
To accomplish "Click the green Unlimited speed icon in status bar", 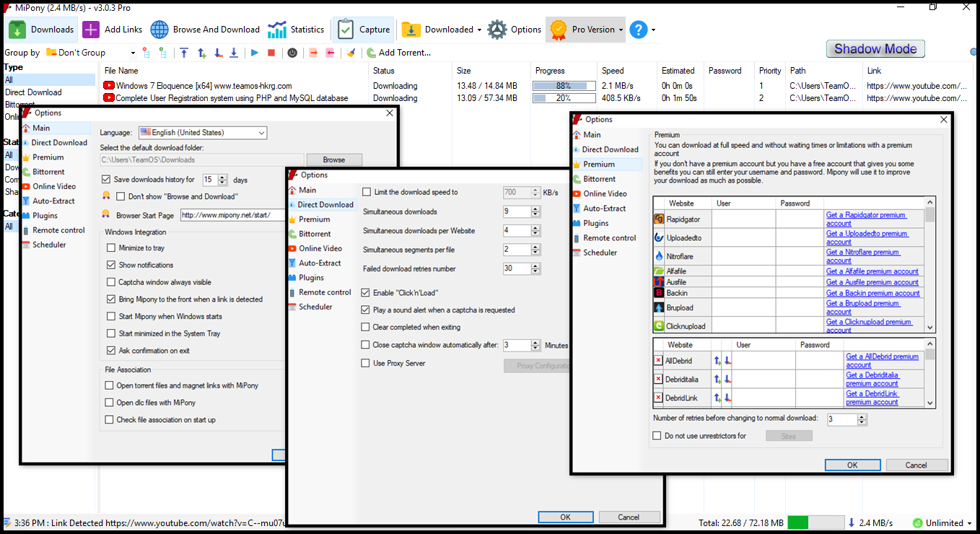I will point(918,523).
